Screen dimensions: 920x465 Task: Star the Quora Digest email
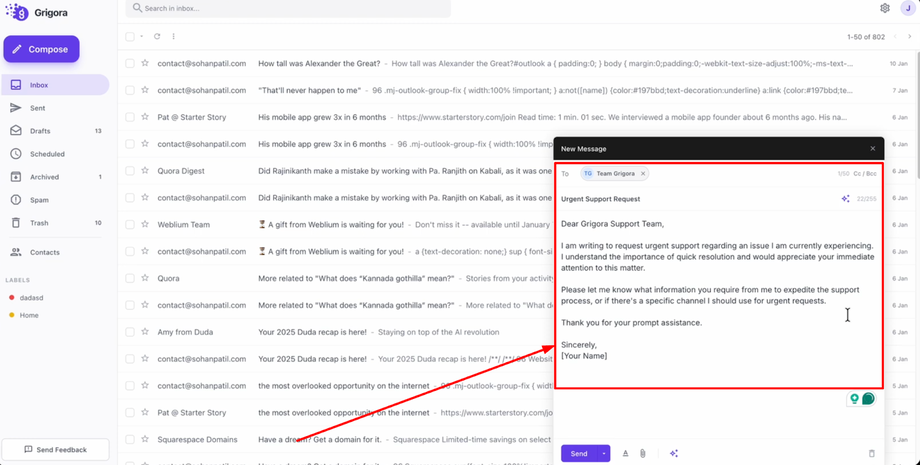145,171
